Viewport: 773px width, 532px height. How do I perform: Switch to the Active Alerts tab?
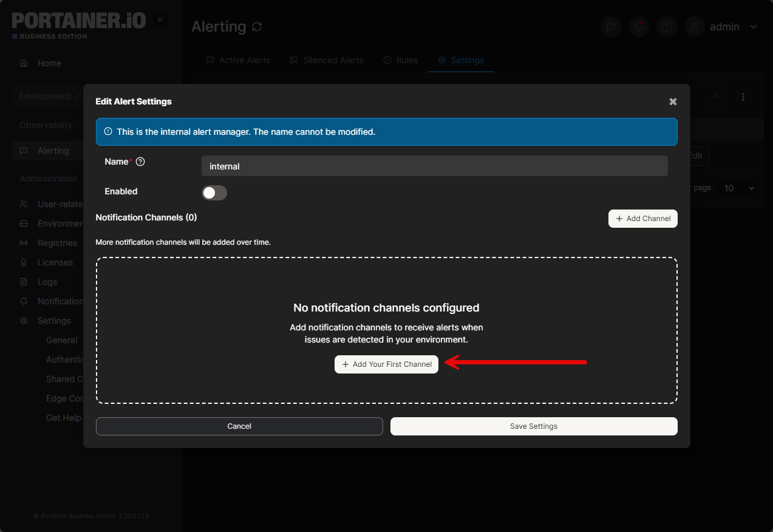click(238, 60)
